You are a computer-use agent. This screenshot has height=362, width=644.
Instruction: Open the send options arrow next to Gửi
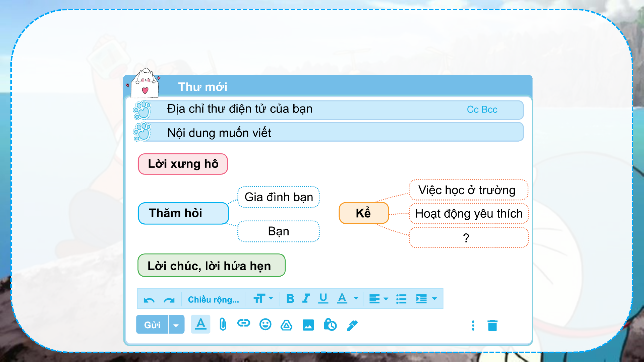pyautogui.click(x=176, y=325)
